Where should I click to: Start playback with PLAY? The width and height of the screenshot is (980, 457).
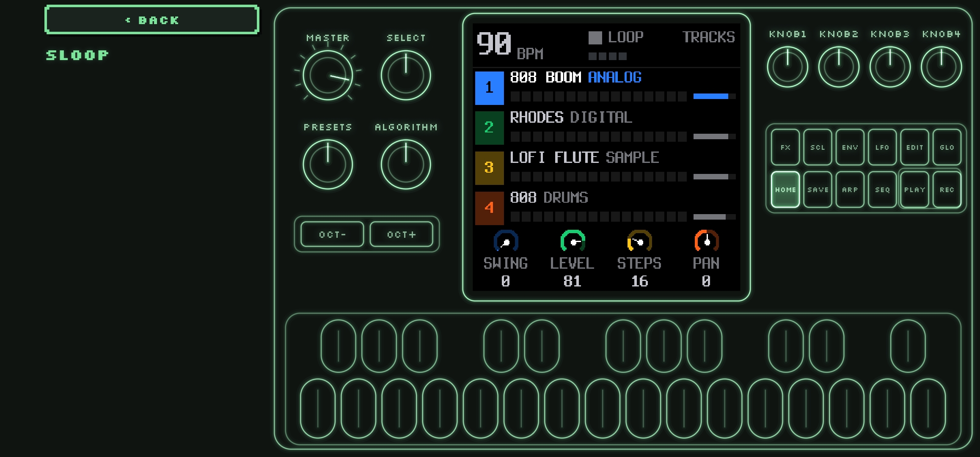click(914, 190)
